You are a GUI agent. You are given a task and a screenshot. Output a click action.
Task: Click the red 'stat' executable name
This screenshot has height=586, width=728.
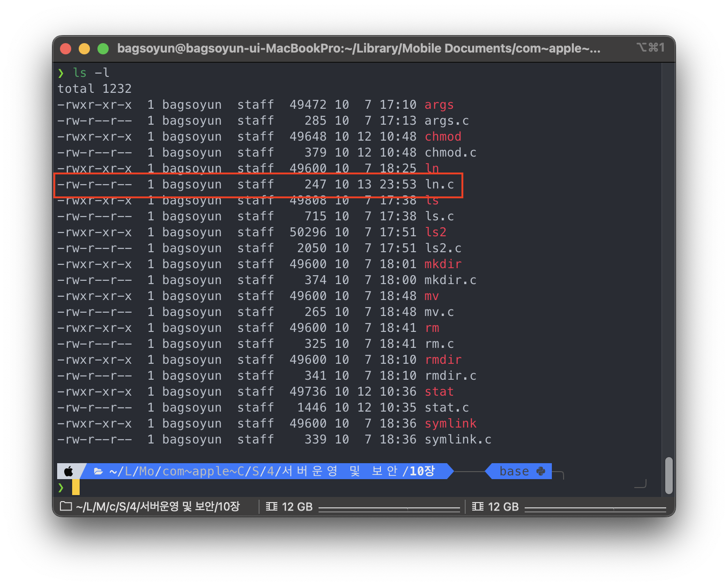(439, 391)
